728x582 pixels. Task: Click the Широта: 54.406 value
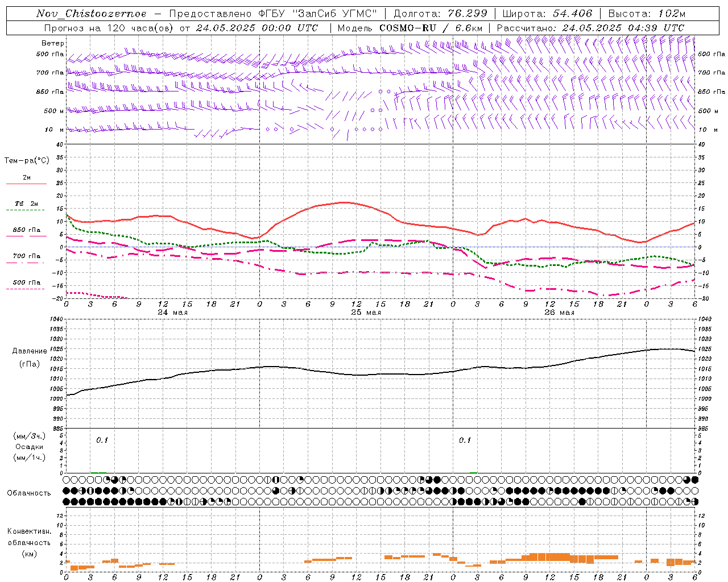point(547,14)
